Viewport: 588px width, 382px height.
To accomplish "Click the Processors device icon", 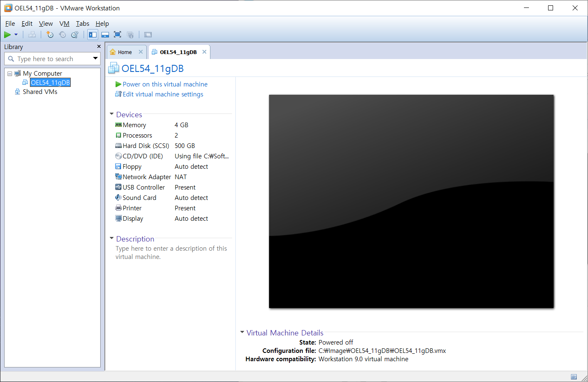I will click(x=119, y=135).
